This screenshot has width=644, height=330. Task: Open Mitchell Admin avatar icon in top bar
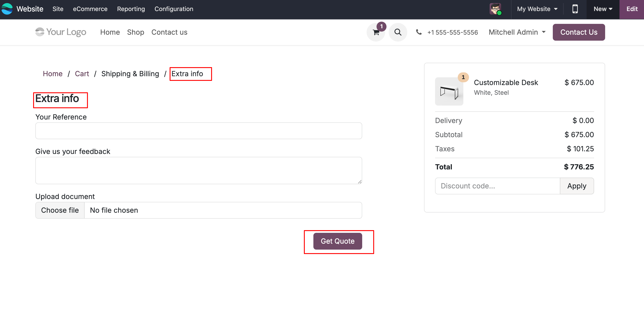(495, 9)
